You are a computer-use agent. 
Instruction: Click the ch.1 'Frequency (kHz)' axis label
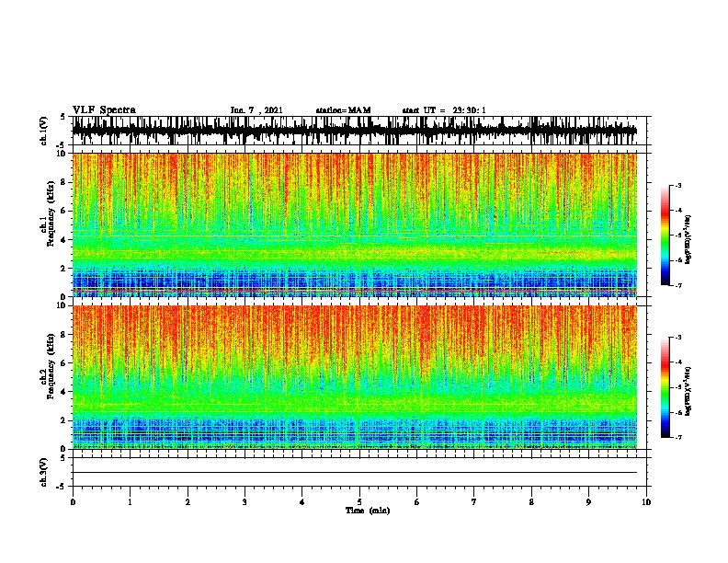[51, 214]
